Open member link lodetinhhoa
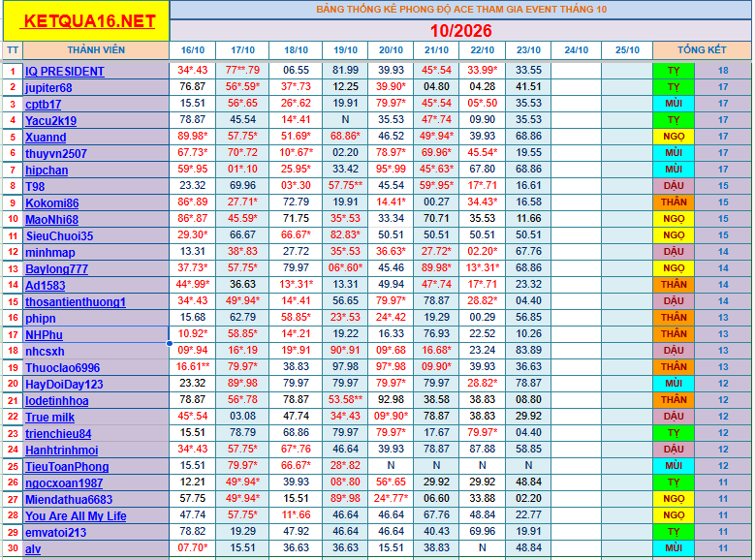 point(57,400)
